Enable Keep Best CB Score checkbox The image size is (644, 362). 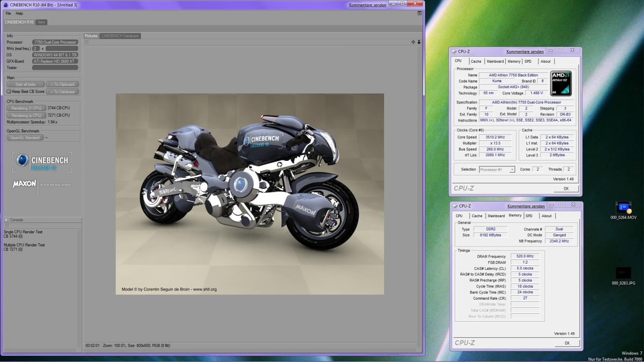[x=9, y=91]
